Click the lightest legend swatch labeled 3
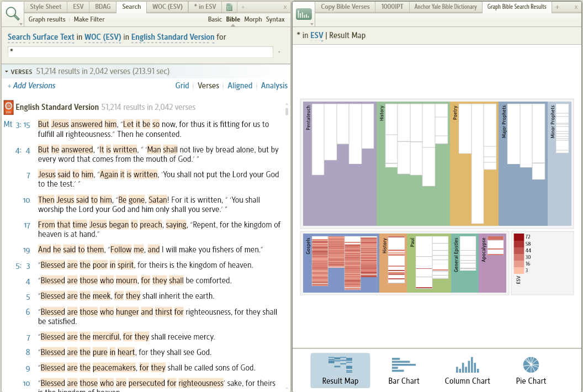 click(x=518, y=271)
